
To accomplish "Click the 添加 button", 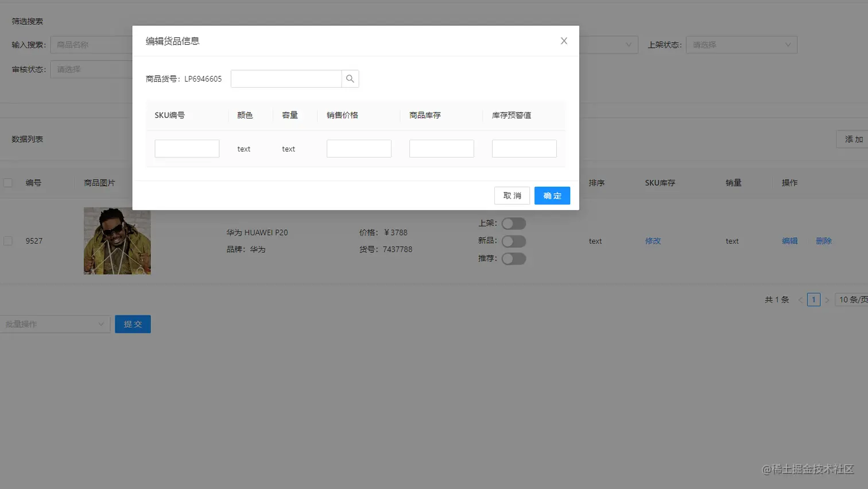I will tap(852, 139).
